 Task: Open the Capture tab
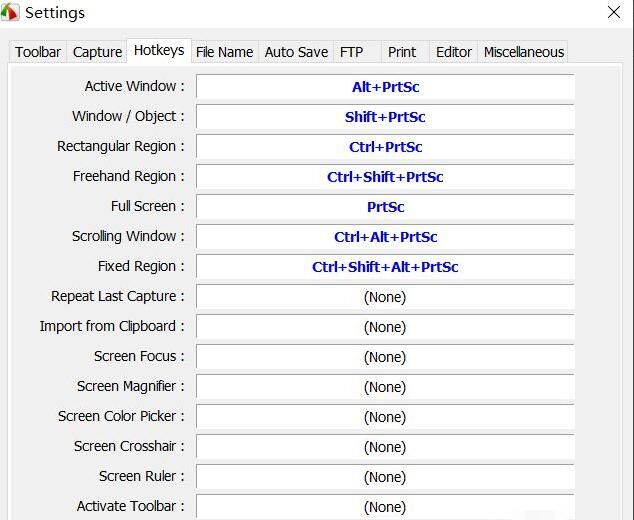click(x=97, y=52)
